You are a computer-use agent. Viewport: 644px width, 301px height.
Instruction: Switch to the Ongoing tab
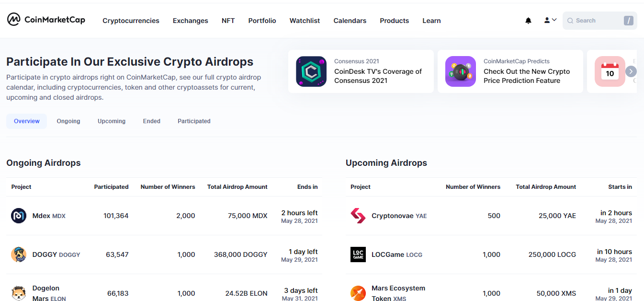click(x=68, y=121)
